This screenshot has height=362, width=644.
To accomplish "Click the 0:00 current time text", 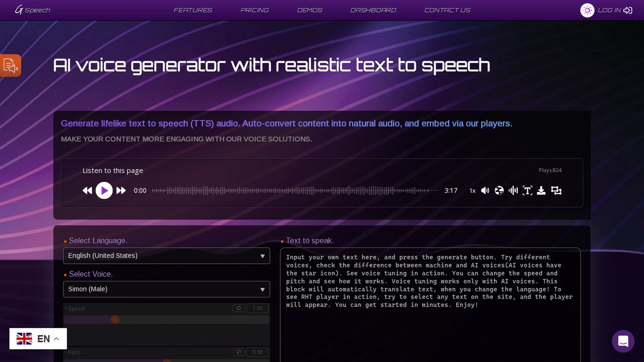I will pos(140,190).
